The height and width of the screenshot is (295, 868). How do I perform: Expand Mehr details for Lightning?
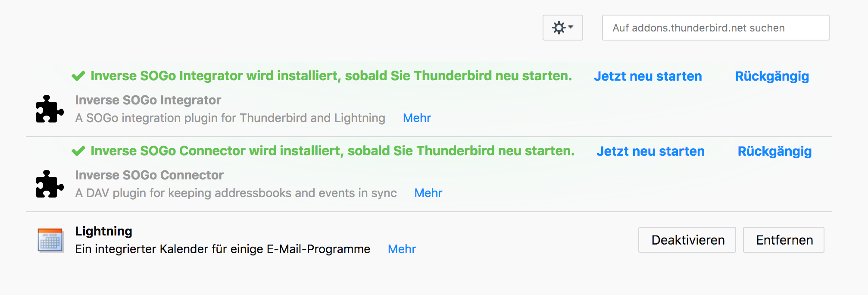pos(402,249)
